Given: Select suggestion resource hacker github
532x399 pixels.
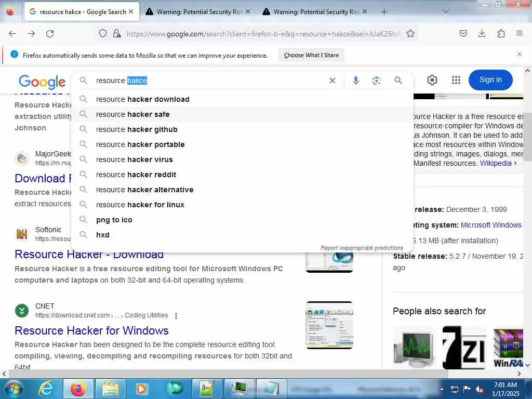Looking at the screenshot, I should [x=242, y=129].
